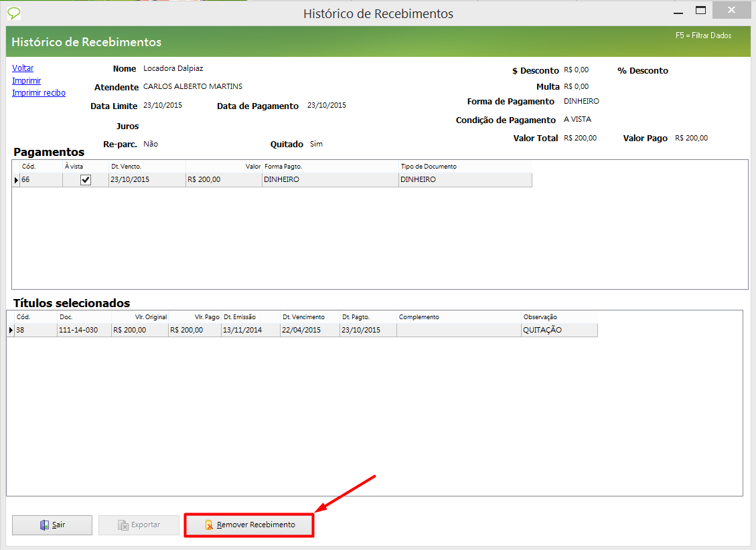Viewport: 756px width, 550px height.
Task: Click the Forma Pagto. column header
Action: (x=329, y=166)
